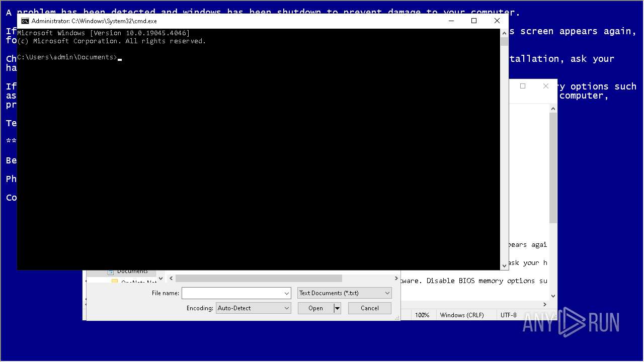The height and width of the screenshot is (362, 644).
Task: Click the file list horizontal scrollbar thumb
Action: [x=259, y=278]
